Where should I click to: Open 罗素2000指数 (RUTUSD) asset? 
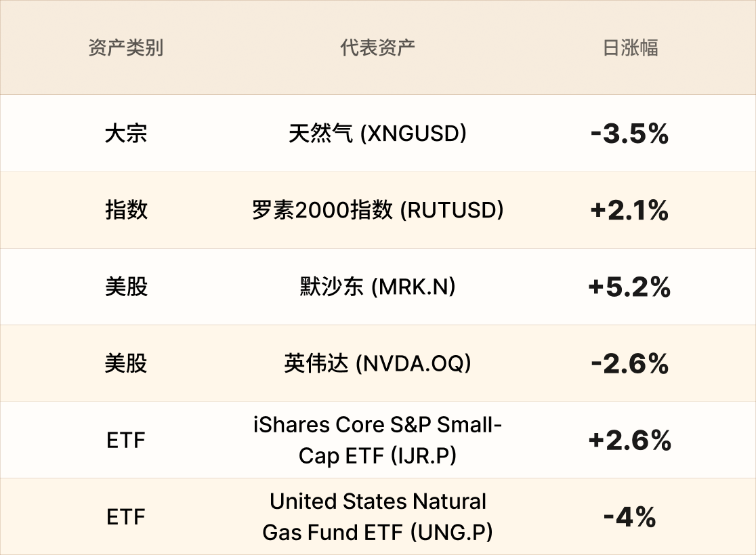tap(377, 210)
